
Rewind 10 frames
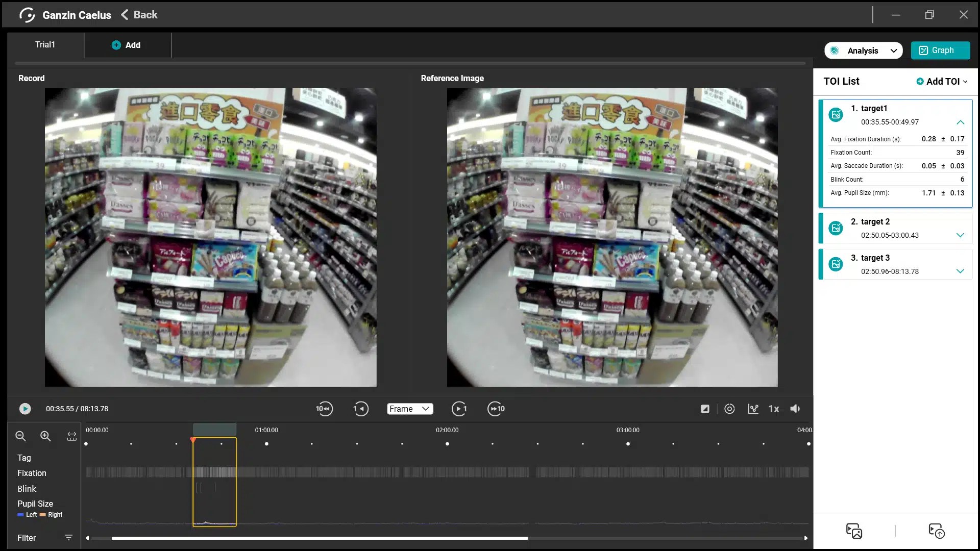[x=324, y=409]
